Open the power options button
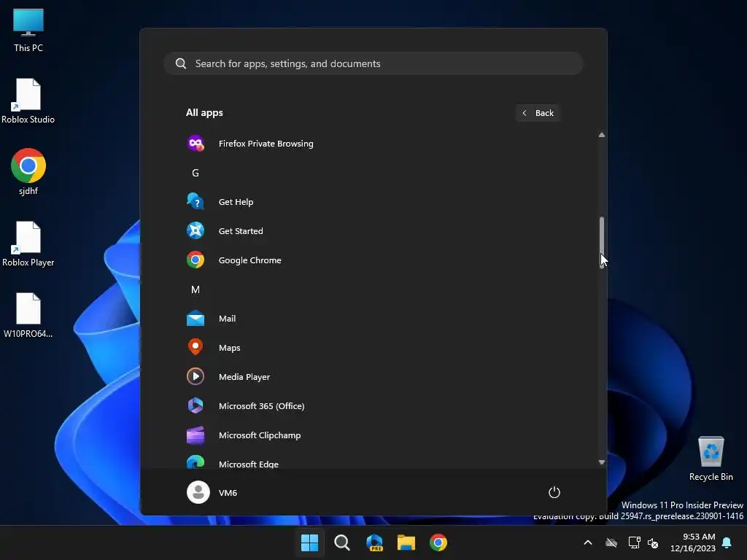This screenshot has width=747, height=560. coord(554,492)
